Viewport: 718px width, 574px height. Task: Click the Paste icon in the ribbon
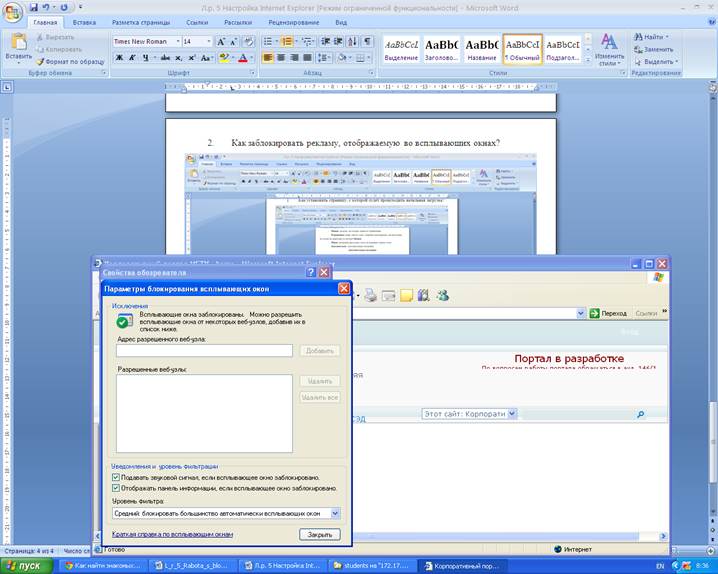(x=18, y=46)
